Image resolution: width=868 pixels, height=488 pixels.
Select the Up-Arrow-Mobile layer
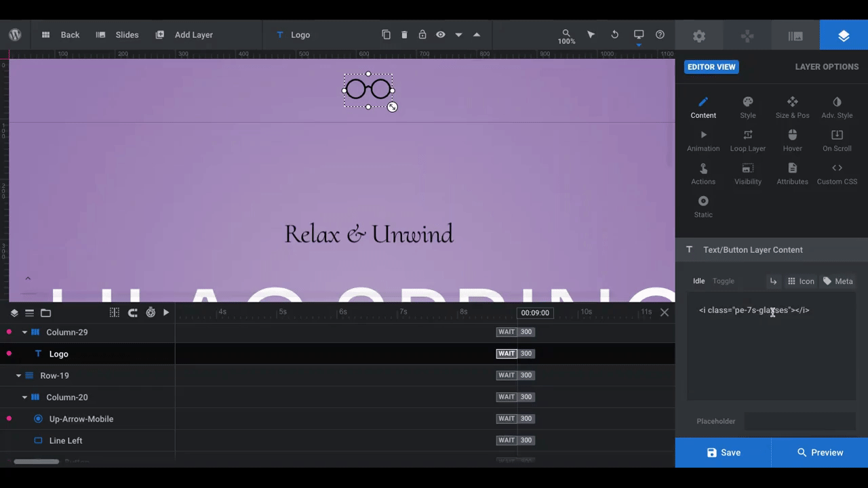click(x=81, y=419)
